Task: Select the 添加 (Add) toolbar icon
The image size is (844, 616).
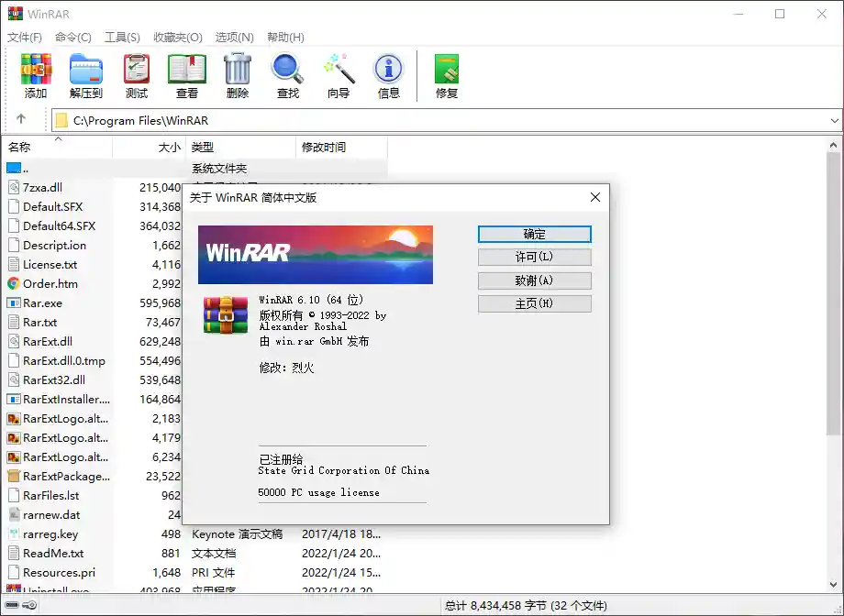Action: coord(35,75)
